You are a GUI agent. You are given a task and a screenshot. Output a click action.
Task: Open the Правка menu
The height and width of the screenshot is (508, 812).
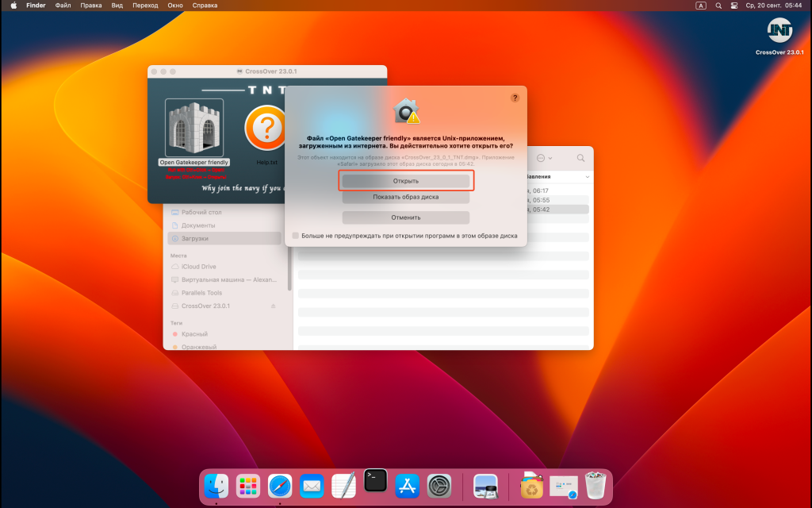point(91,6)
